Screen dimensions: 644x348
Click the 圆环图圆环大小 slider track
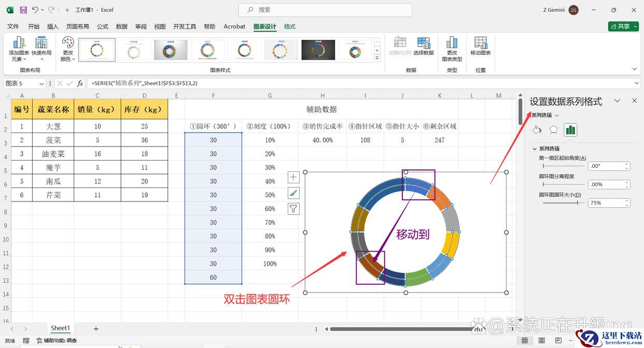[563, 203]
